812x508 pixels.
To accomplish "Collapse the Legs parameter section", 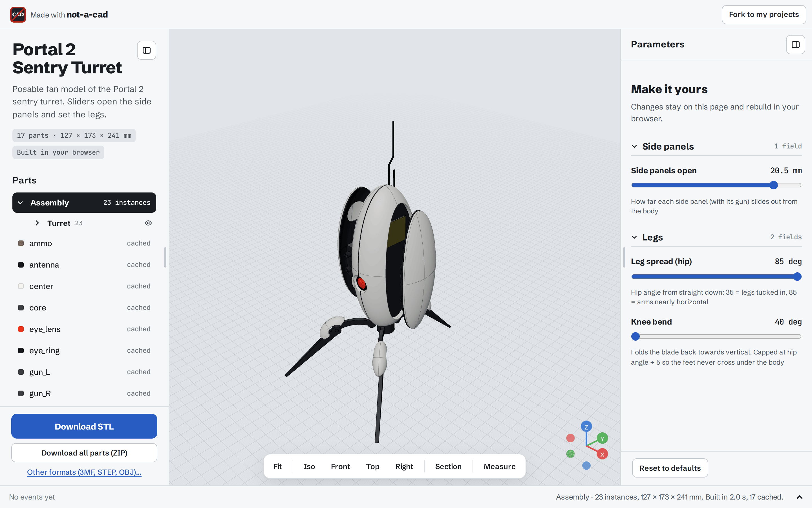I will [634, 237].
